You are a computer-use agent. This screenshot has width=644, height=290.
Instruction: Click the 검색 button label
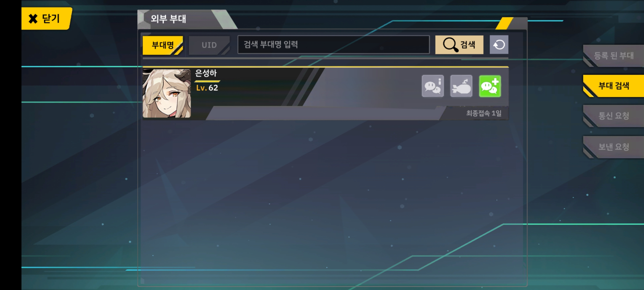pyautogui.click(x=468, y=45)
